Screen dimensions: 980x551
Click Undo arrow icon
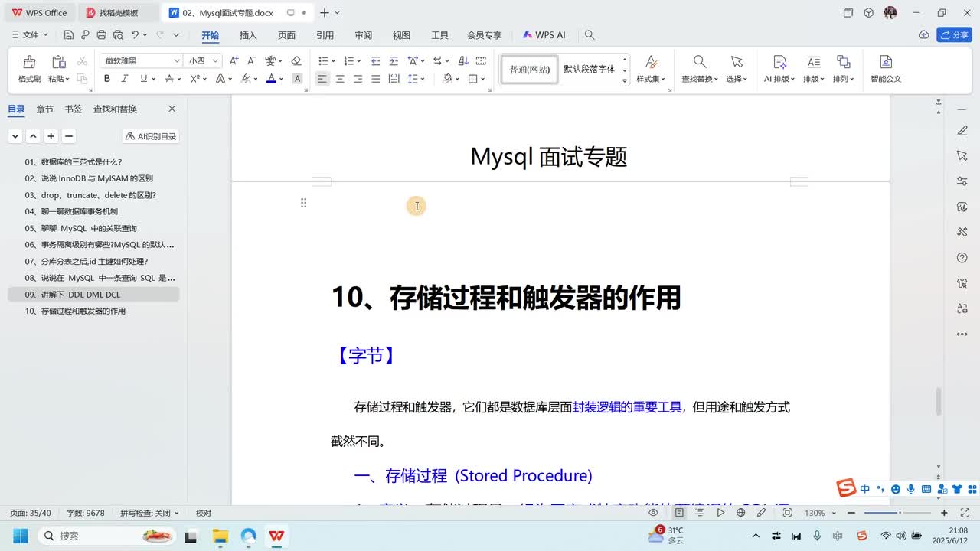(x=136, y=35)
